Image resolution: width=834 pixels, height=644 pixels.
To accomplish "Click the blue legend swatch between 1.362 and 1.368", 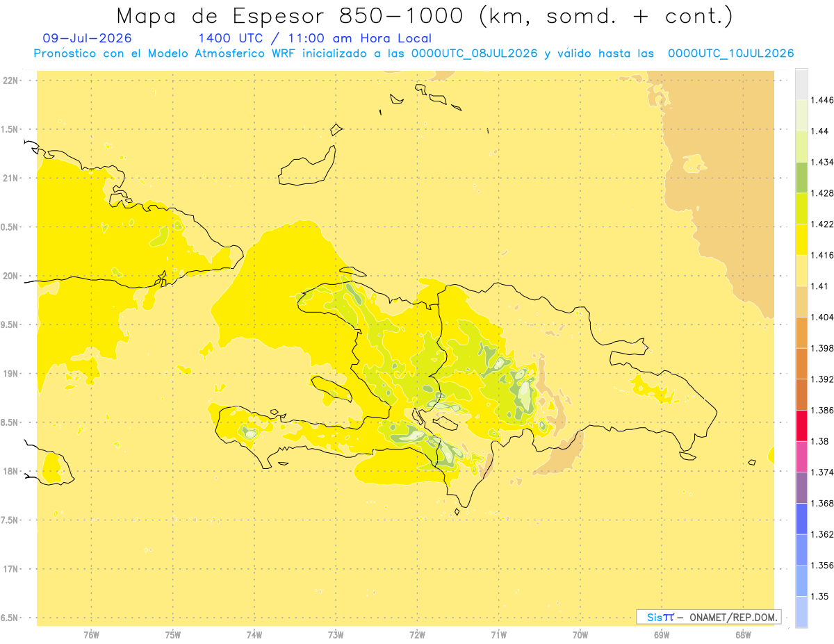I will [801, 518].
